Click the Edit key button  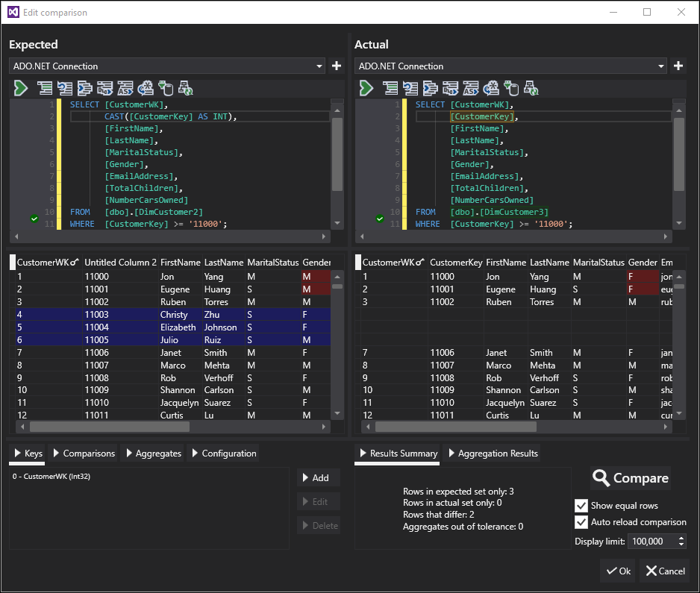[x=319, y=501]
